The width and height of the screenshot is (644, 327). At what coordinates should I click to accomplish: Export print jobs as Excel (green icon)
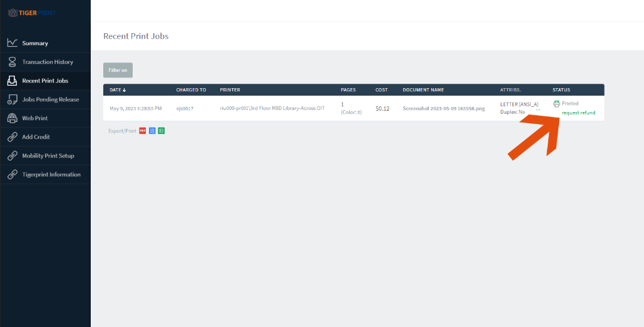[x=161, y=131]
